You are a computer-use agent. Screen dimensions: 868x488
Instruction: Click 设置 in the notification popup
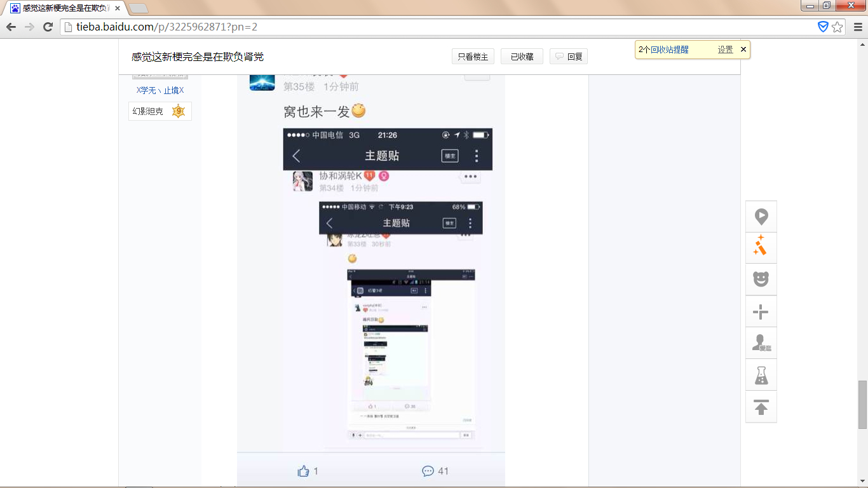(x=726, y=50)
